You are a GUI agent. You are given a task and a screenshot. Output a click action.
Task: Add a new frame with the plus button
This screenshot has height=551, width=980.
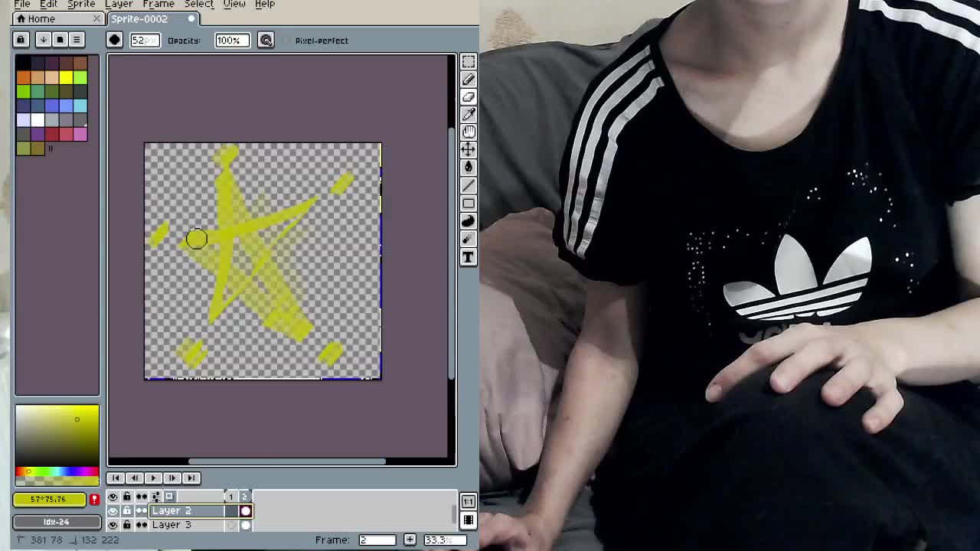coord(410,540)
